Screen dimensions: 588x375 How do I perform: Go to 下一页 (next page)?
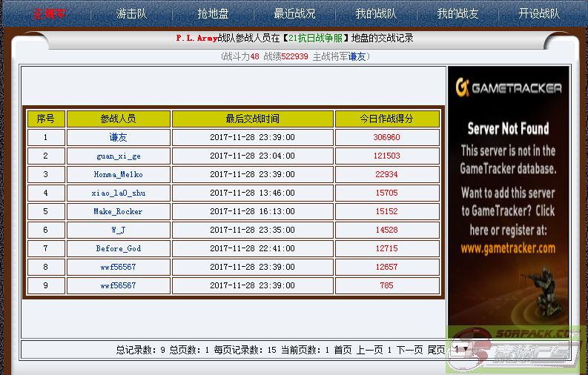tap(409, 350)
